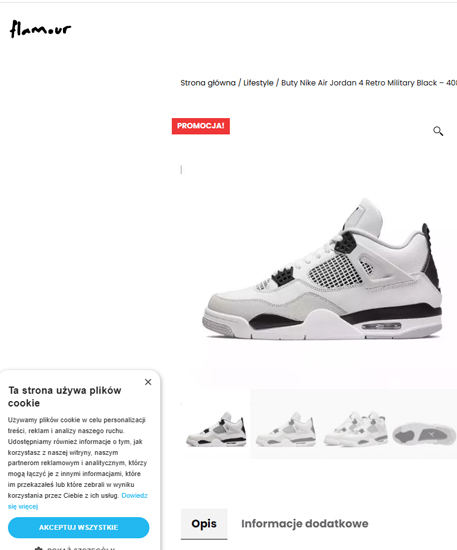Click the main Jordan 4 product image
The image size is (457, 550).
[x=322, y=269]
